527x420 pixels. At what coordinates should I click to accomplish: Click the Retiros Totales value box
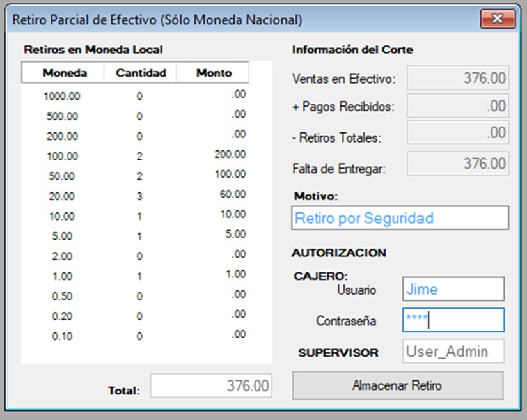(x=458, y=133)
